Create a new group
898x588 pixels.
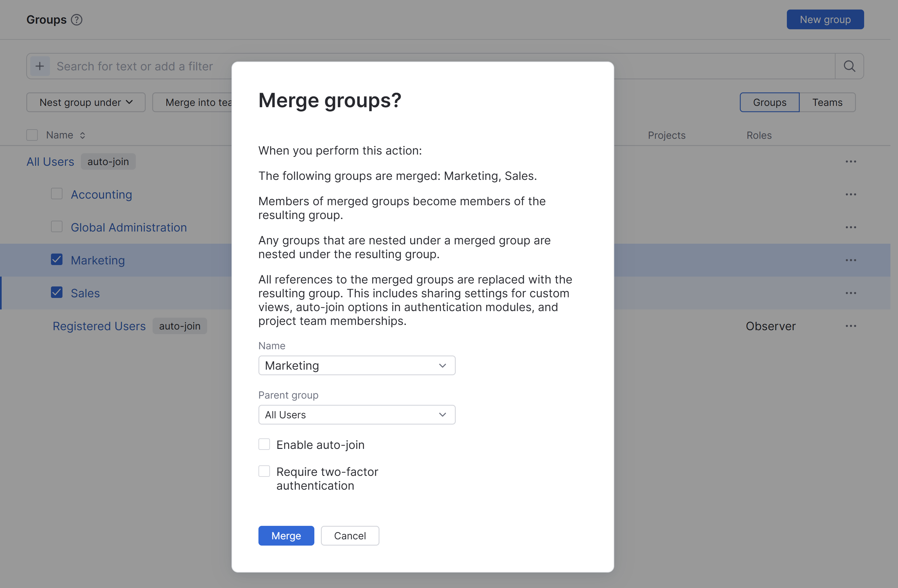(825, 19)
